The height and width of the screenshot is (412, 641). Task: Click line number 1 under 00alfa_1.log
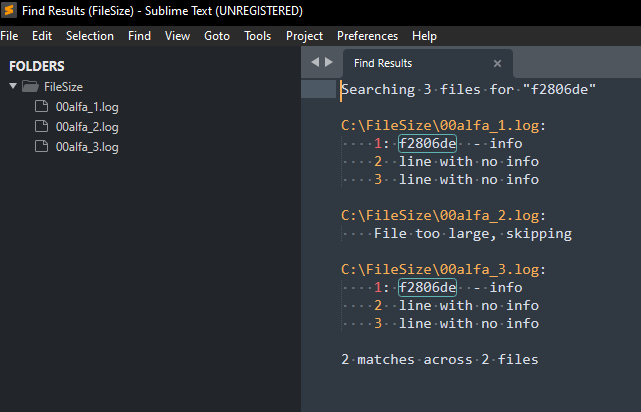[x=378, y=143]
